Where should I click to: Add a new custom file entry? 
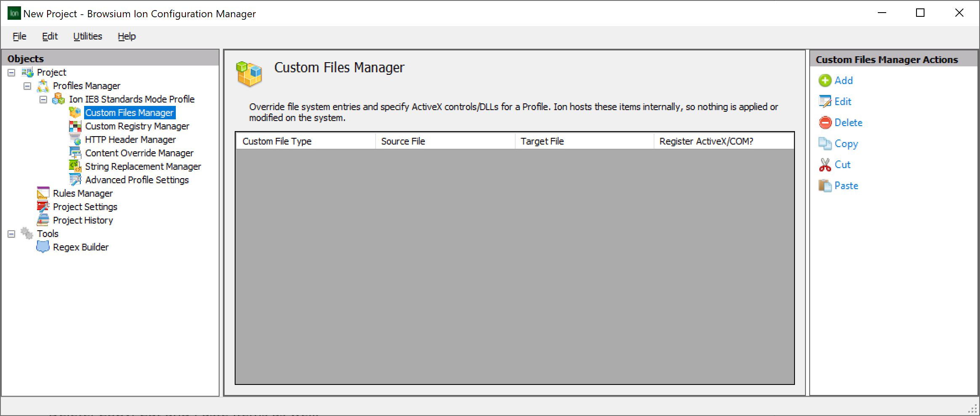point(843,80)
